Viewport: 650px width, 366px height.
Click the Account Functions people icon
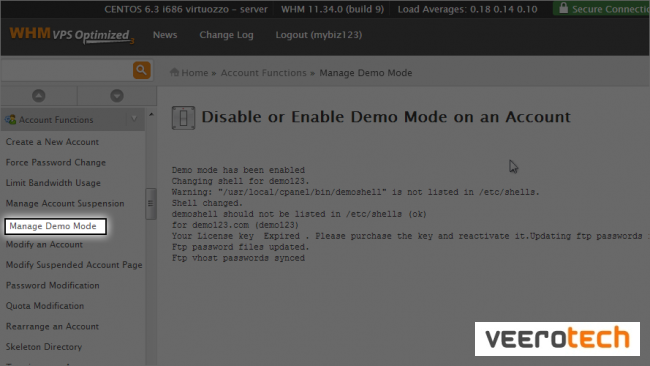(x=10, y=119)
